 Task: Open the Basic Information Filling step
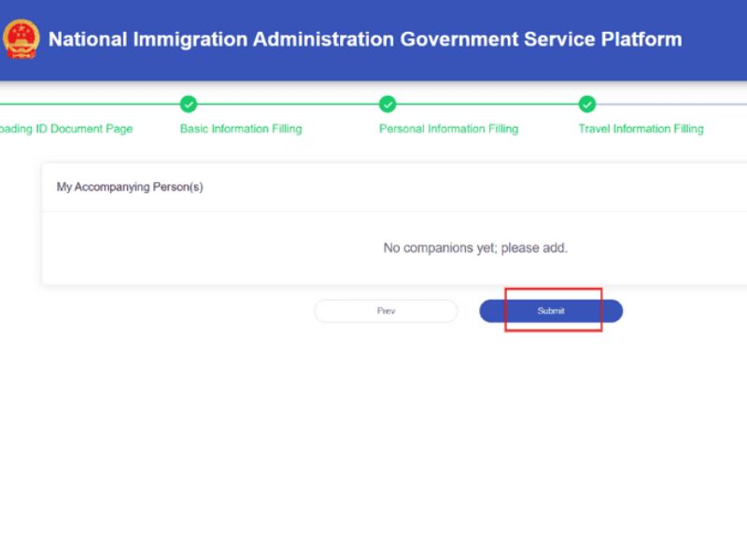click(x=241, y=129)
